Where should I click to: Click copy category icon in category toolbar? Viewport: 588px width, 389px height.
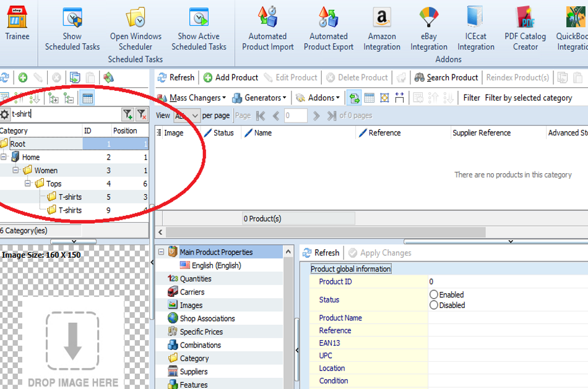pos(75,77)
